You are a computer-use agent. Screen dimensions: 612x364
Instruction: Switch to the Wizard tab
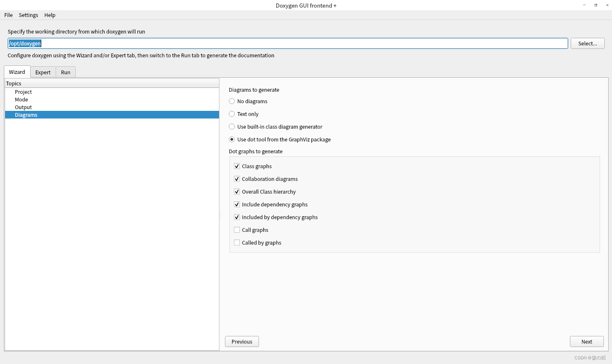[17, 72]
